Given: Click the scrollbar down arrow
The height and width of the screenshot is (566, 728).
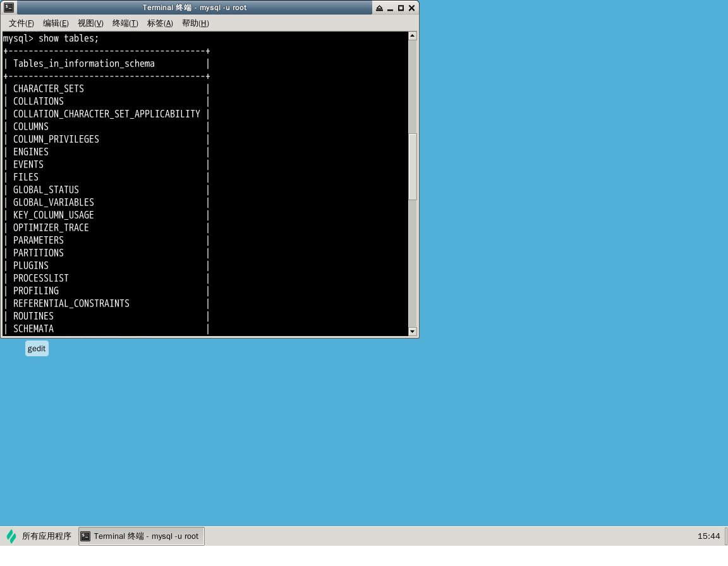Looking at the screenshot, I should click(x=413, y=331).
